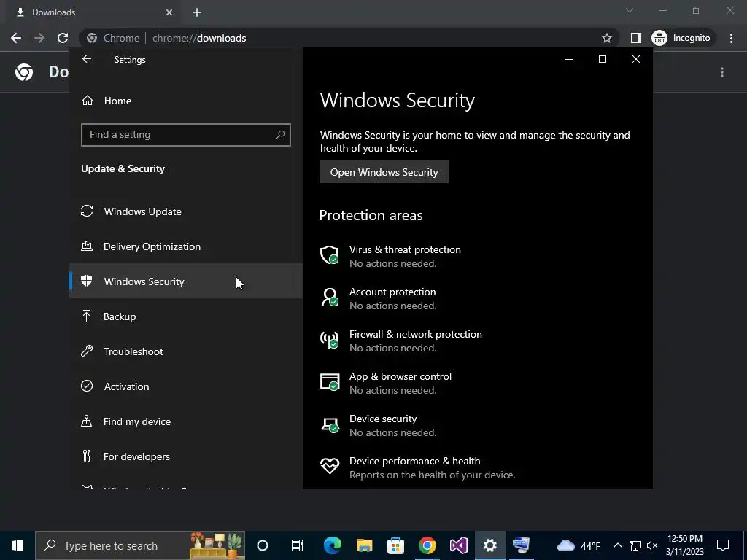Open Find my device settings
This screenshot has height=560, width=747.
point(186,421)
